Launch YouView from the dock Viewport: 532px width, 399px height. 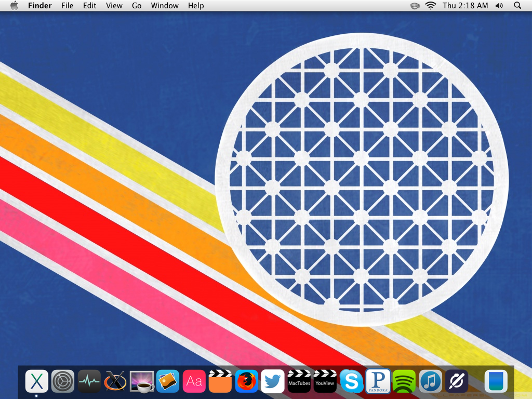(x=325, y=381)
